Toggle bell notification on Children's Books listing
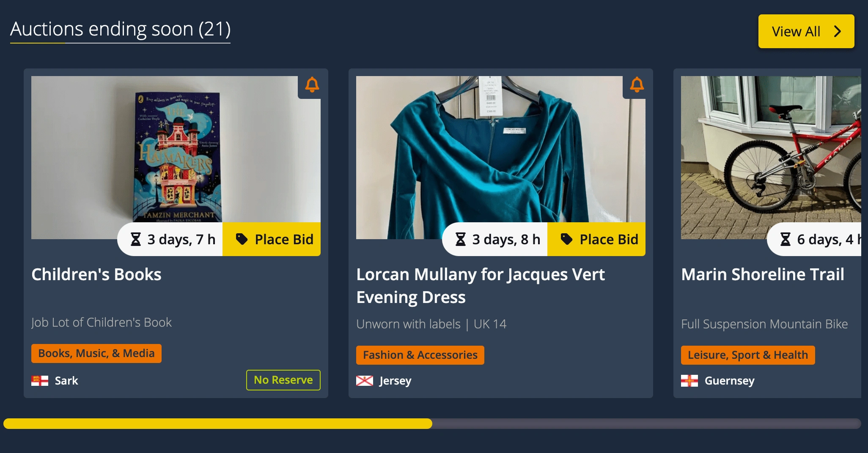 click(x=312, y=85)
